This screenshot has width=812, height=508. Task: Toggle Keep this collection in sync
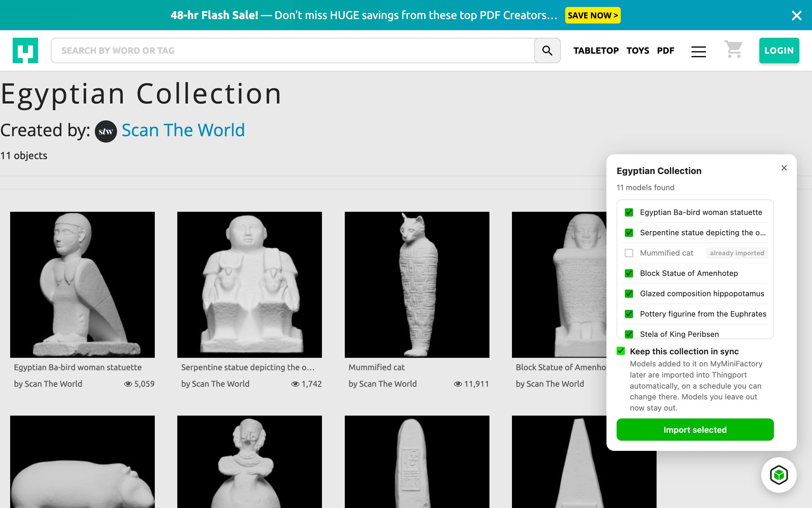click(x=621, y=351)
